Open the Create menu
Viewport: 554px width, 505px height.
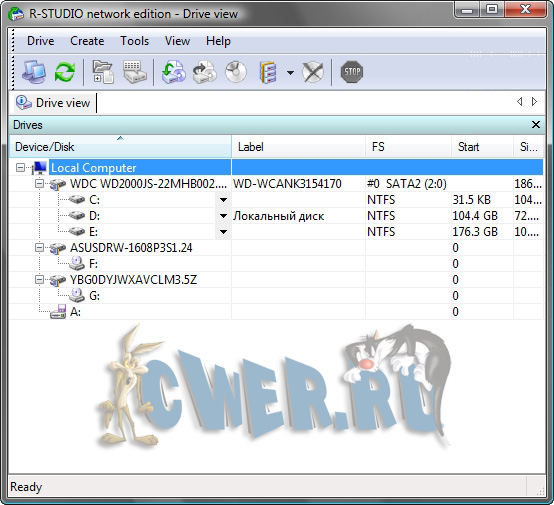(87, 41)
